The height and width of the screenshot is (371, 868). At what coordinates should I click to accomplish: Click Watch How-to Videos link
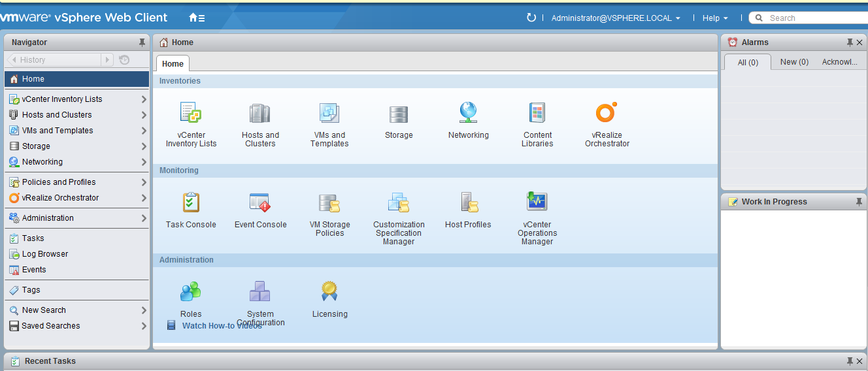coord(222,326)
